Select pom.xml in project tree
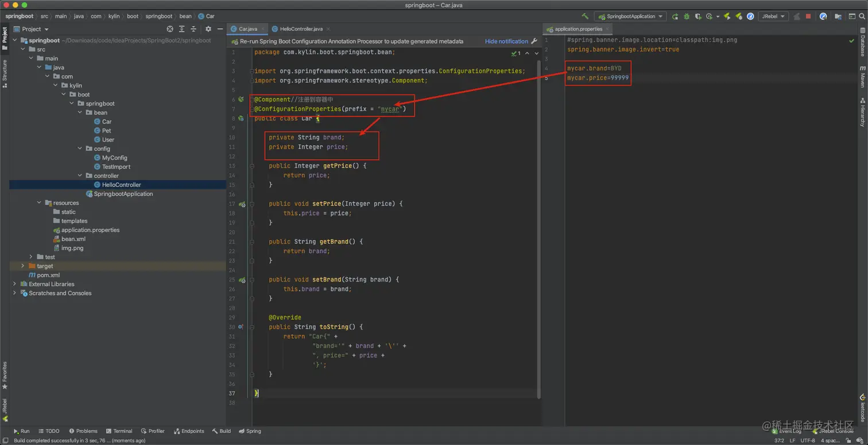This screenshot has width=868, height=445. [44, 275]
